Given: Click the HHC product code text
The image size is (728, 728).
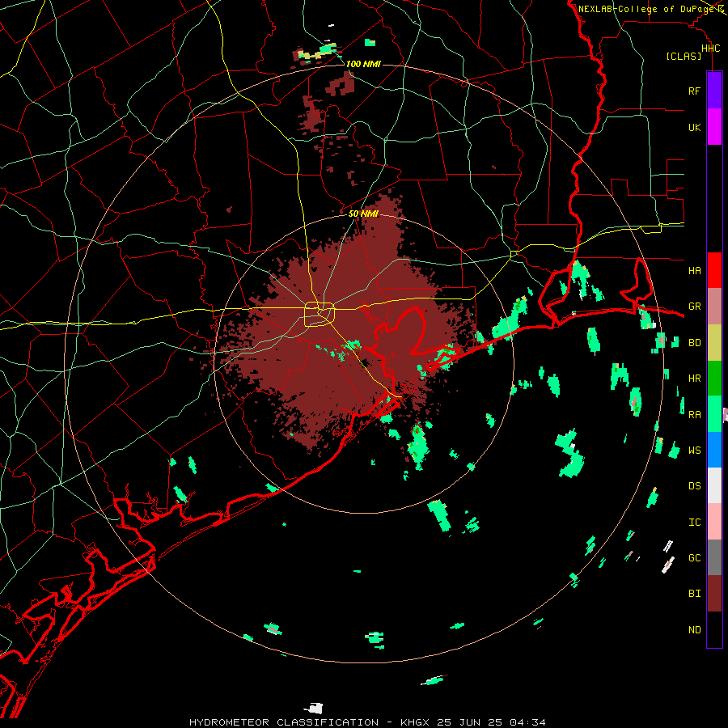Looking at the screenshot, I should [710, 49].
